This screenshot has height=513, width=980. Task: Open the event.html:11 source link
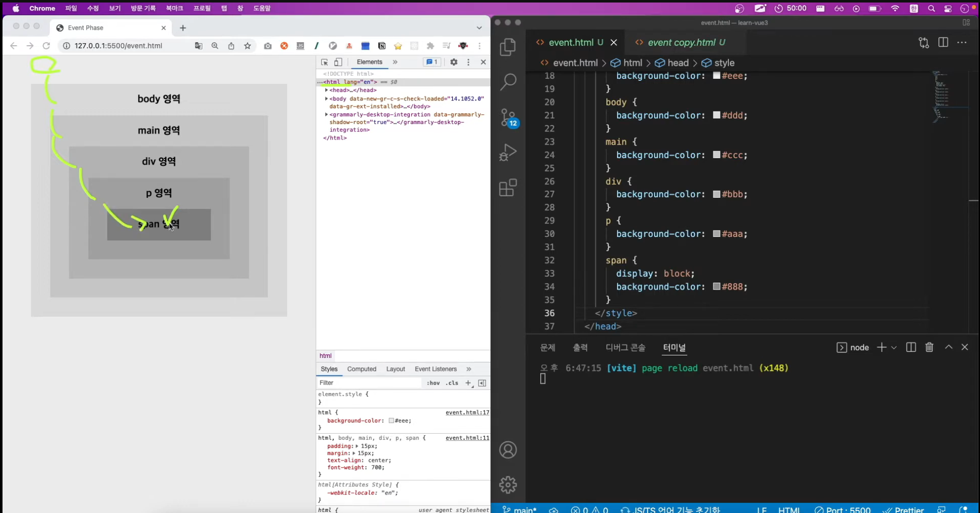467,438
